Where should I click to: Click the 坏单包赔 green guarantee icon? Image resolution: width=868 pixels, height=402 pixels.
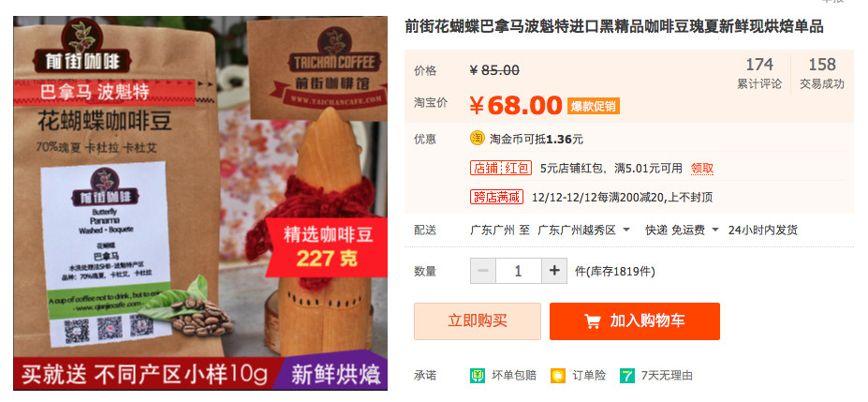click(478, 376)
